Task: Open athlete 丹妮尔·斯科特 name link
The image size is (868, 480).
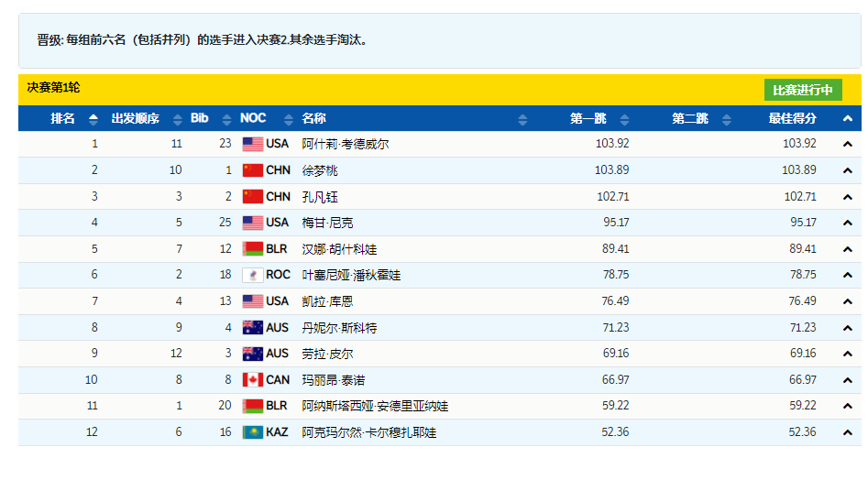Action: point(339,327)
